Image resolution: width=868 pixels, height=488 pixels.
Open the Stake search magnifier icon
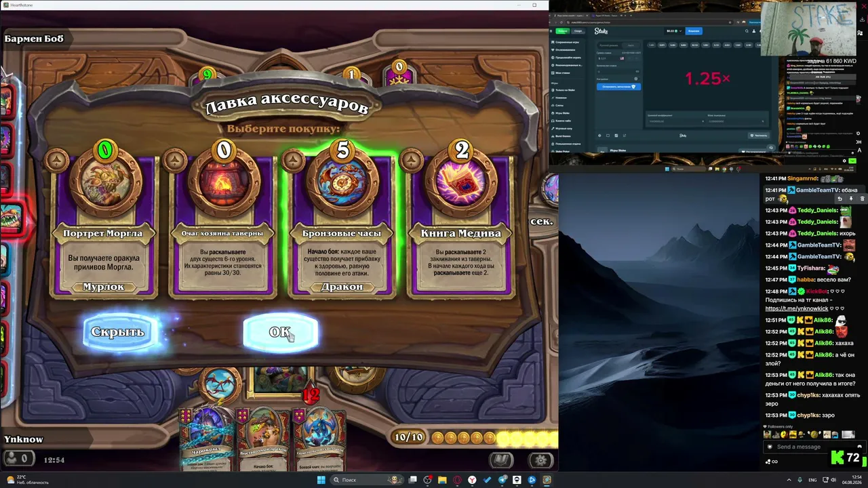point(747,31)
